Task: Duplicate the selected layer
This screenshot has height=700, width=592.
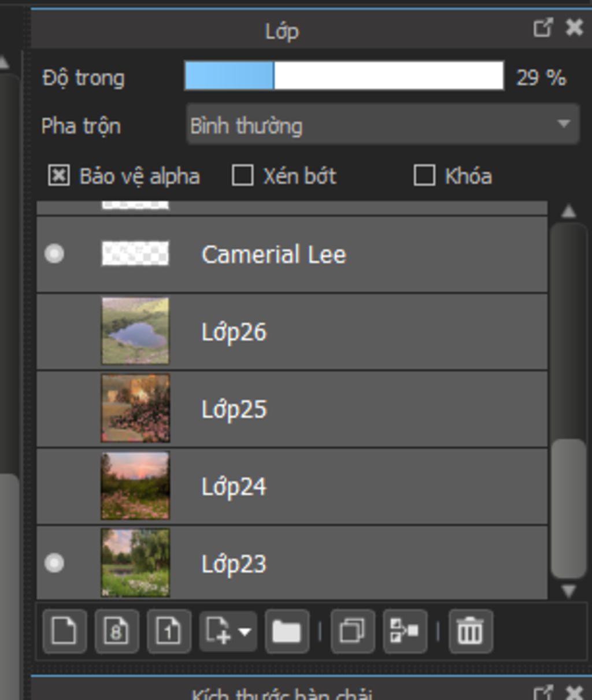Action: (353, 631)
